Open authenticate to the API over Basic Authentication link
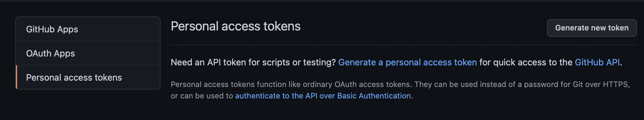The width and height of the screenshot is (644, 120). coord(323,96)
